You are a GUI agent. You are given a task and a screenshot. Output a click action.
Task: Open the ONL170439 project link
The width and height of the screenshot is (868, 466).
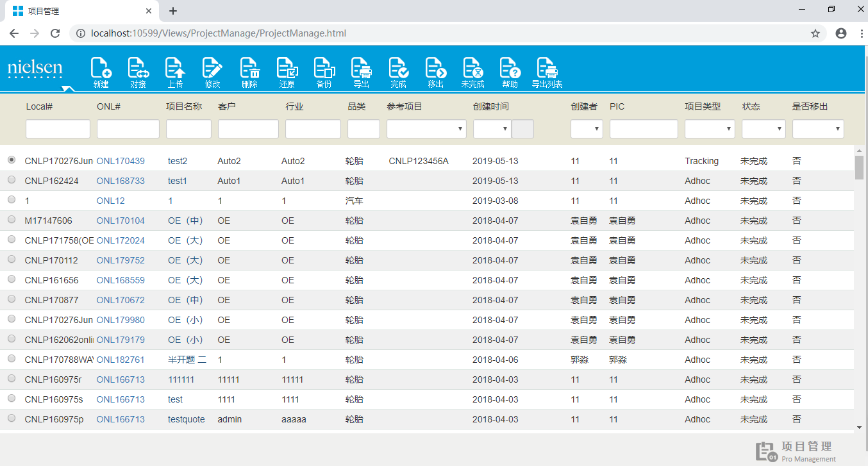pos(121,161)
